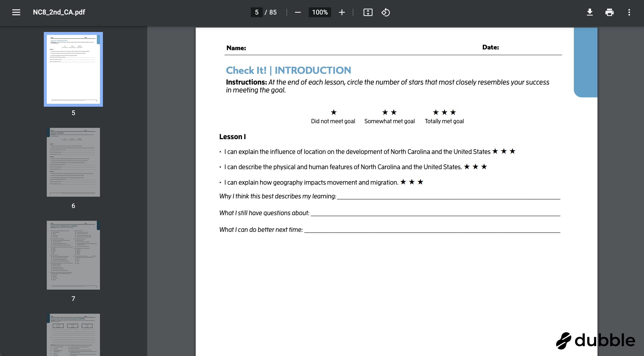Click the 'Lesson I' heading
The width and height of the screenshot is (644, 356).
pos(232,136)
